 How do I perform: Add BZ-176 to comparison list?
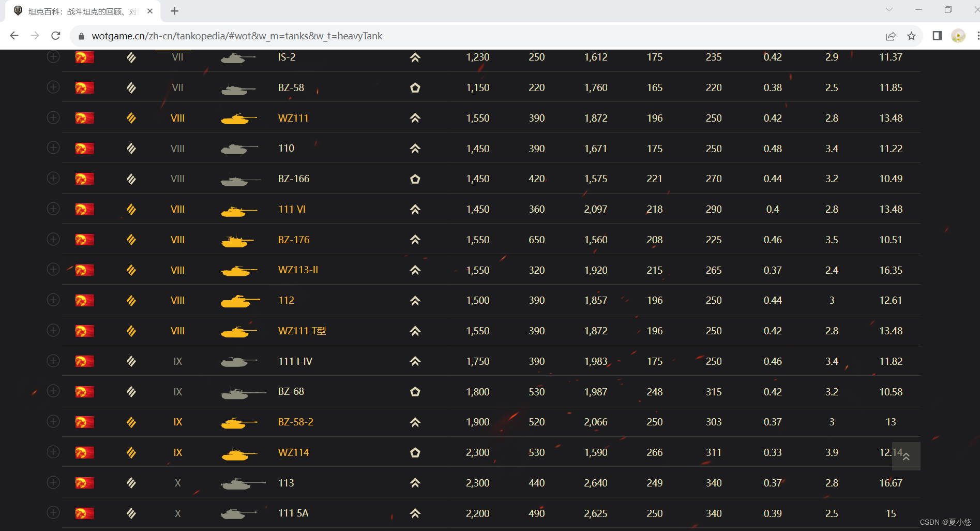click(53, 240)
